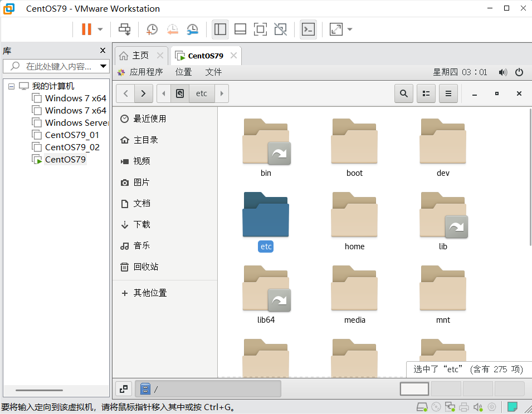This screenshot has height=414, width=532.
Task: Enter full screen mode
Action: point(260,29)
